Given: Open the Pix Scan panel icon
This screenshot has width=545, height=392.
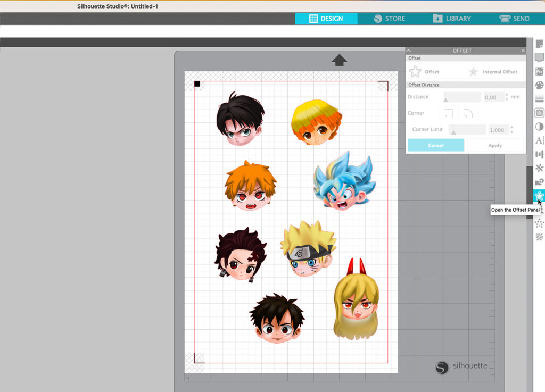Looking at the screenshot, I should coord(539,71).
